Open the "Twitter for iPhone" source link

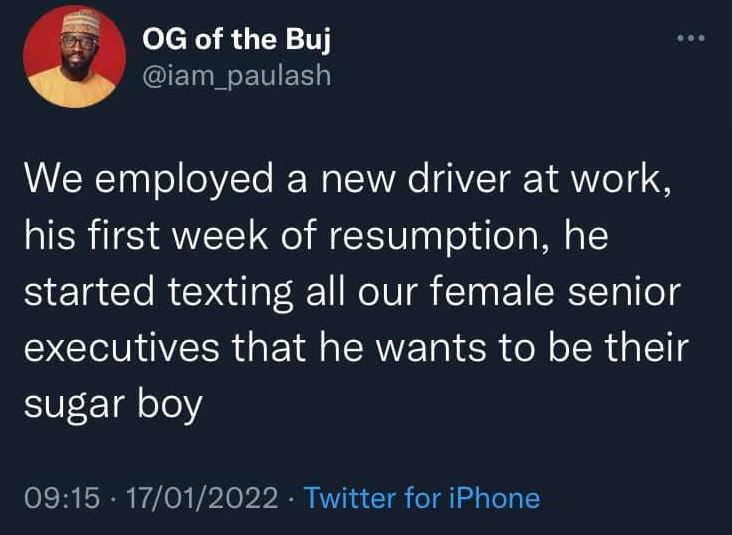point(421,497)
